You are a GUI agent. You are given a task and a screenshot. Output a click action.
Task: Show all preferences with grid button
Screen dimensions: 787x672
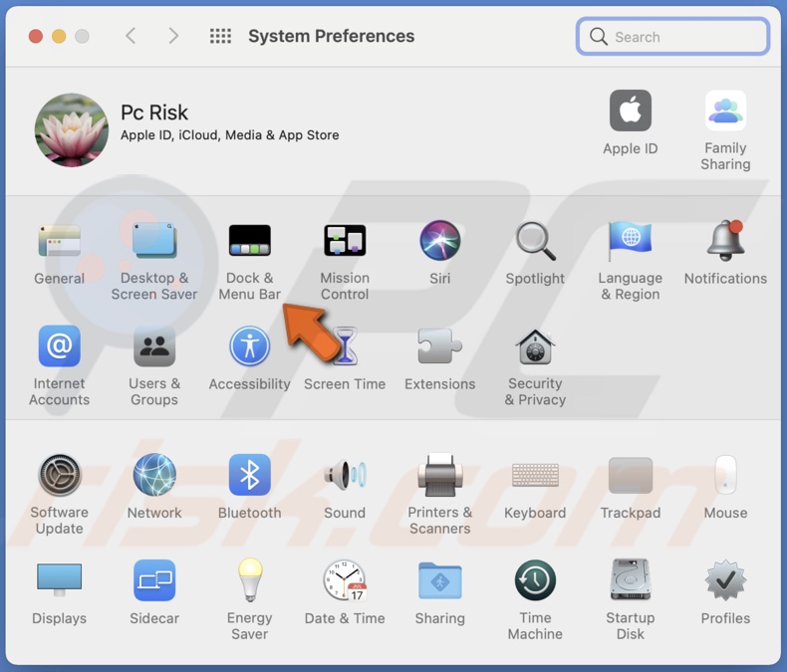point(220,37)
